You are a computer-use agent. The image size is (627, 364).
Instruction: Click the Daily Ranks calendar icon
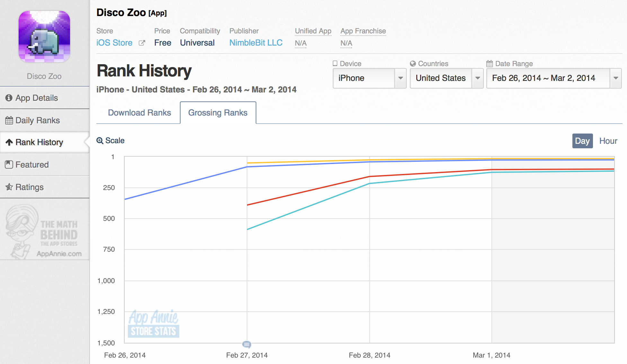point(9,120)
